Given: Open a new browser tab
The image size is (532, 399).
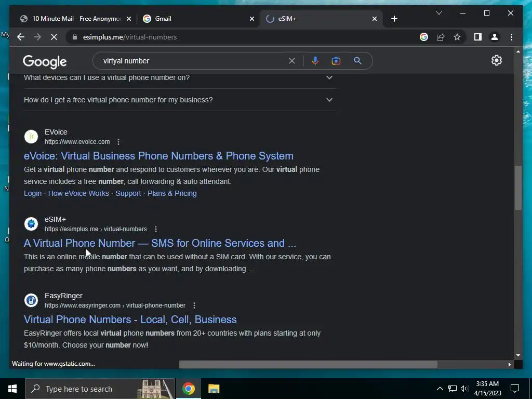Looking at the screenshot, I should point(394,19).
